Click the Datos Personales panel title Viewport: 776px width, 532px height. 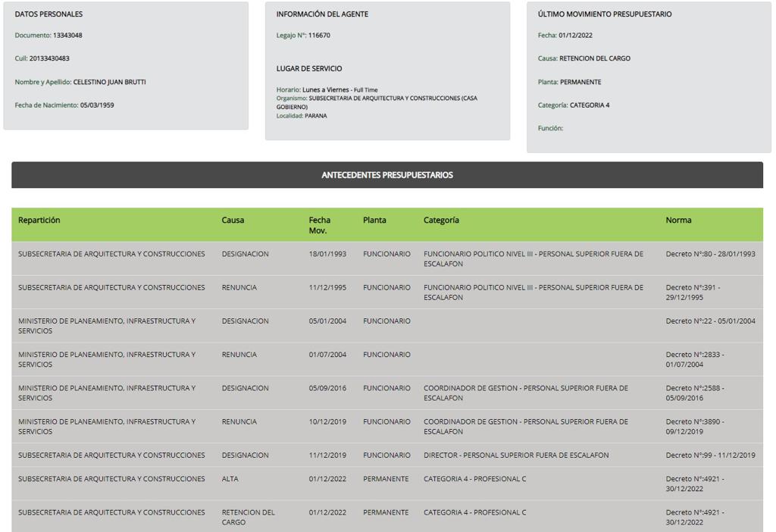click(48, 14)
